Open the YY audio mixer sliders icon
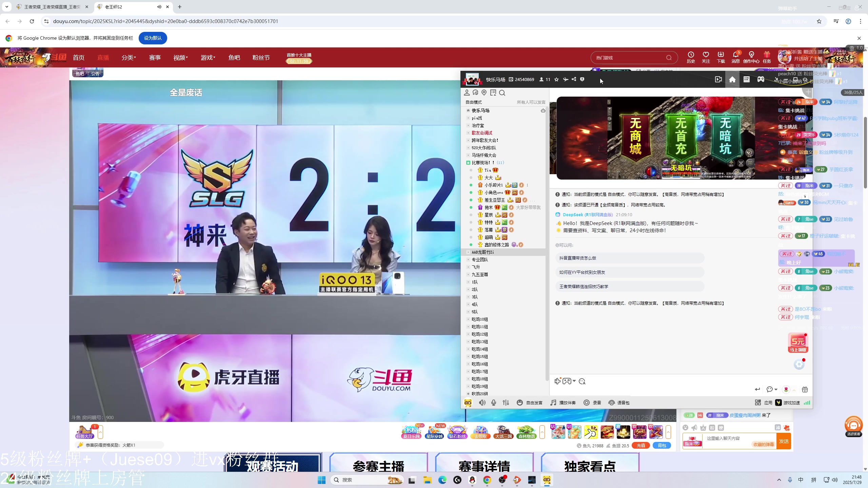Viewport: 868px width, 488px height. pos(506,403)
